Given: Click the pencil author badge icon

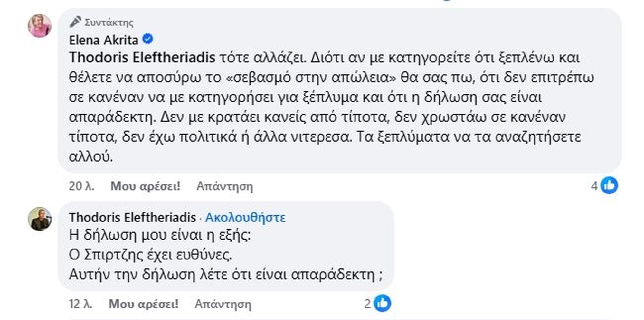Looking at the screenshot, I should click(x=75, y=22).
